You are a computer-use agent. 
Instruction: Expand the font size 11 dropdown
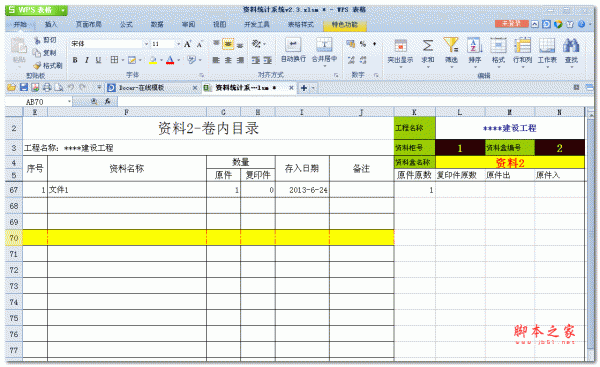point(178,44)
